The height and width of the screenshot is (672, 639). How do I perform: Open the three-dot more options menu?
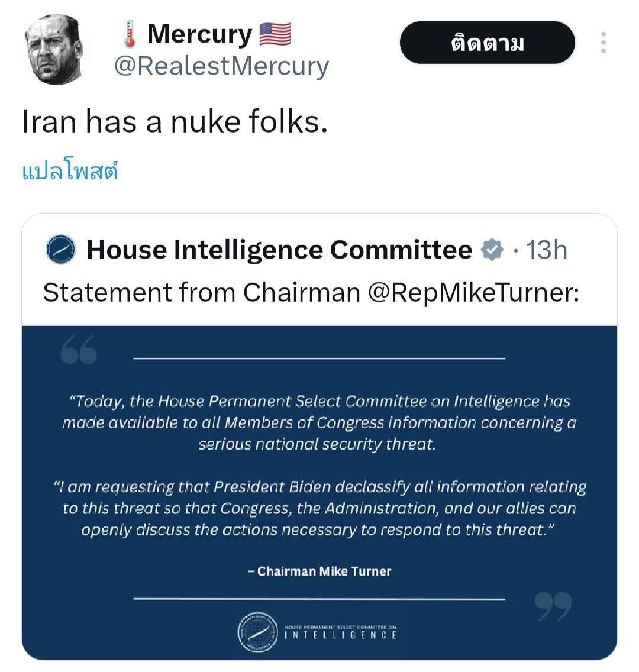(x=603, y=43)
